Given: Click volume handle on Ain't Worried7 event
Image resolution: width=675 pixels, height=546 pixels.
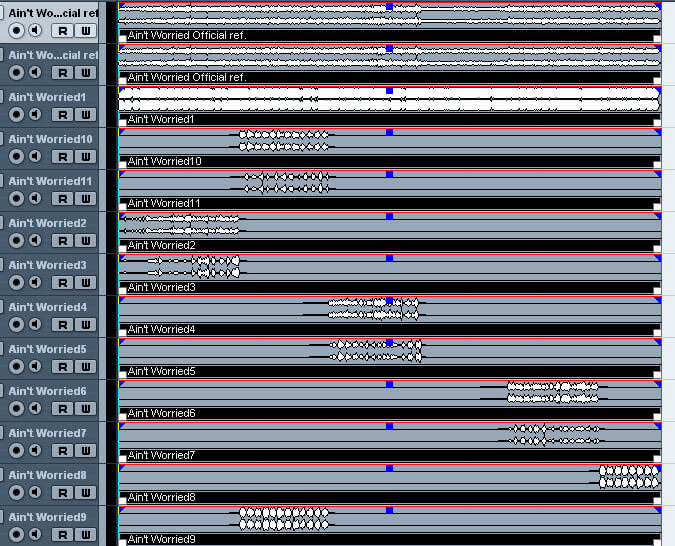Looking at the screenshot, I should click(x=390, y=426).
